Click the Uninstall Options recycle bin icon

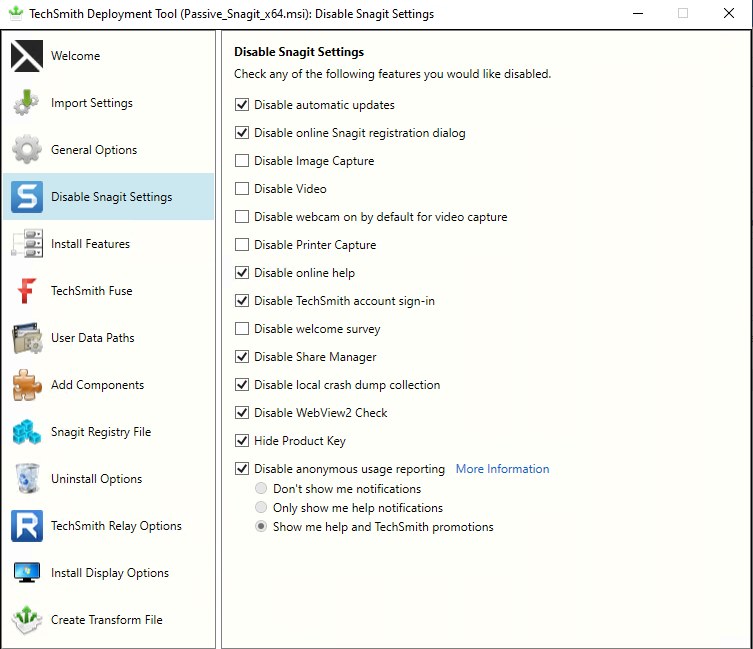pos(27,478)
